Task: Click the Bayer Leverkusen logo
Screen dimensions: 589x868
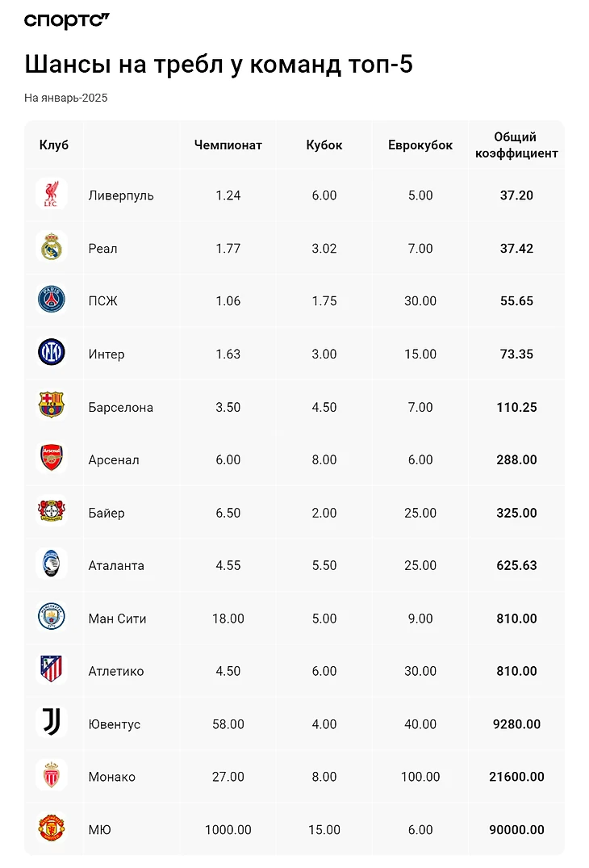Action: (x=52, y=512)
